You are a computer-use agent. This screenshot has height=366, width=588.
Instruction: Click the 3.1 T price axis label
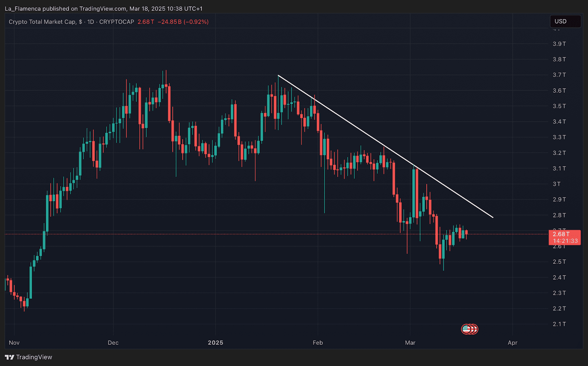[x=559, y=168]
